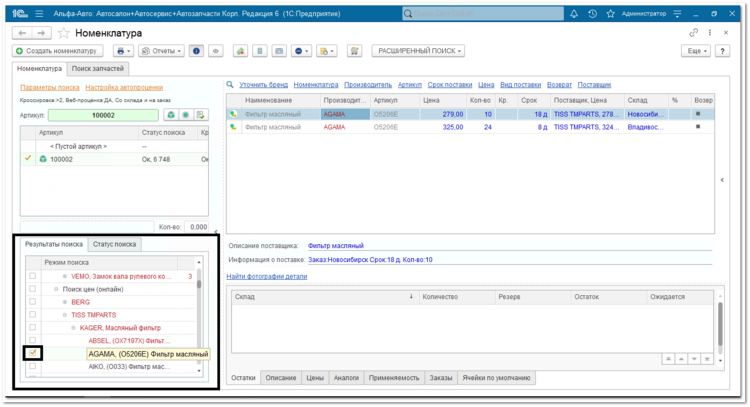Click the Артикул input field with 100002

(x=103, y=115)
